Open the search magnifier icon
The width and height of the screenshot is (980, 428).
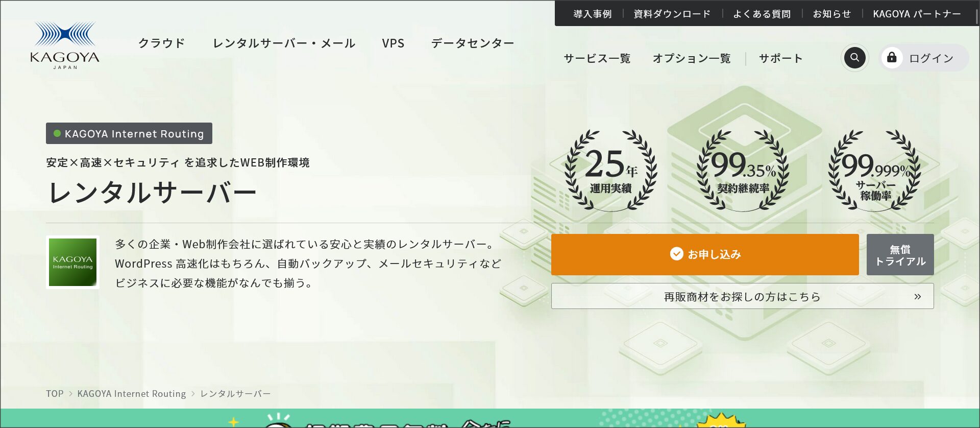854,58
